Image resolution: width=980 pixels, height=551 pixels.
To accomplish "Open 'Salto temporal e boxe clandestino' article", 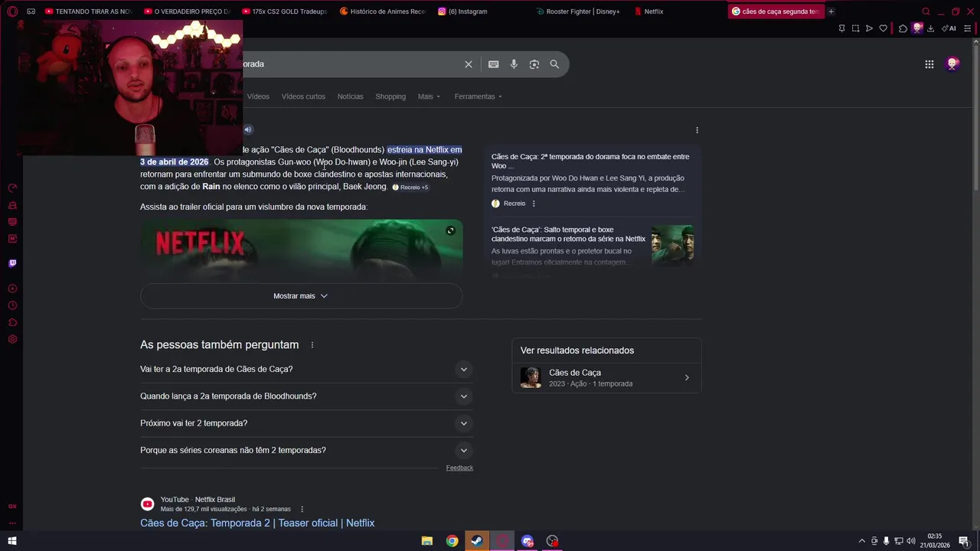I will point(568,234).
